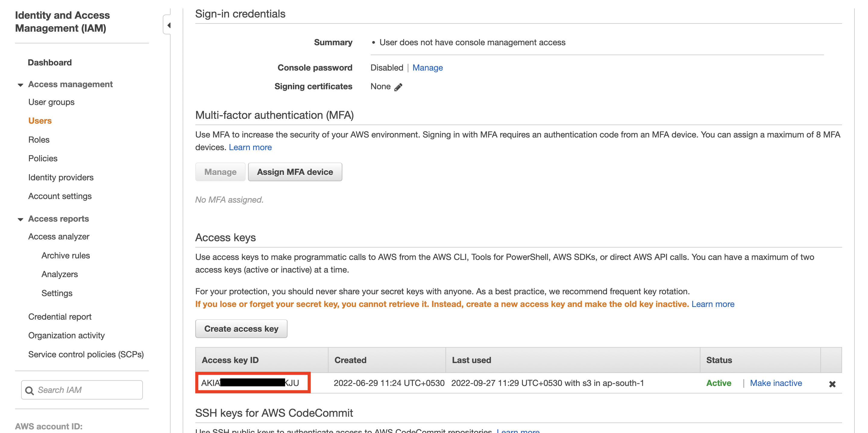This screenshot has width=868, height=433.
Task: Open the Credential report
Action: point(60,317)
